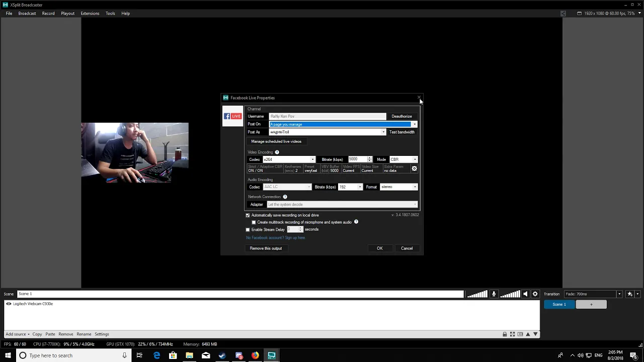This screenshot has height=362, width=644.
Task: Open Steam from the taskbar
Action: [222, 355]
